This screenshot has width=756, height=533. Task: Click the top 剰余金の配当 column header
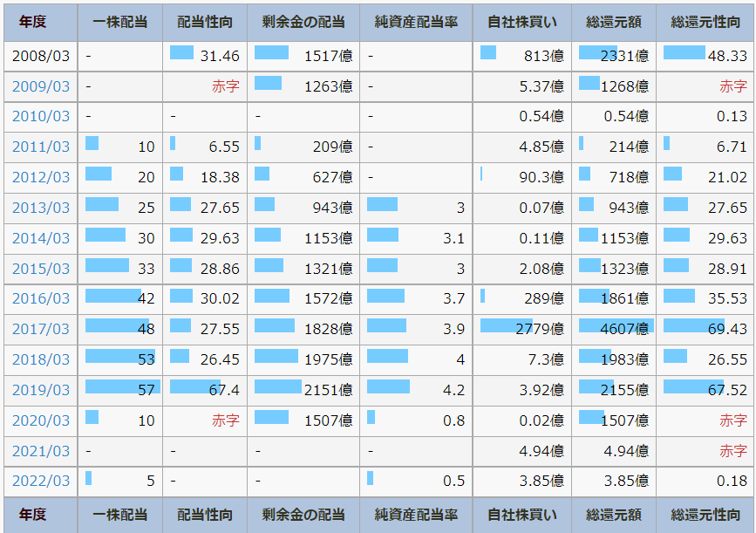pos(303,22)
